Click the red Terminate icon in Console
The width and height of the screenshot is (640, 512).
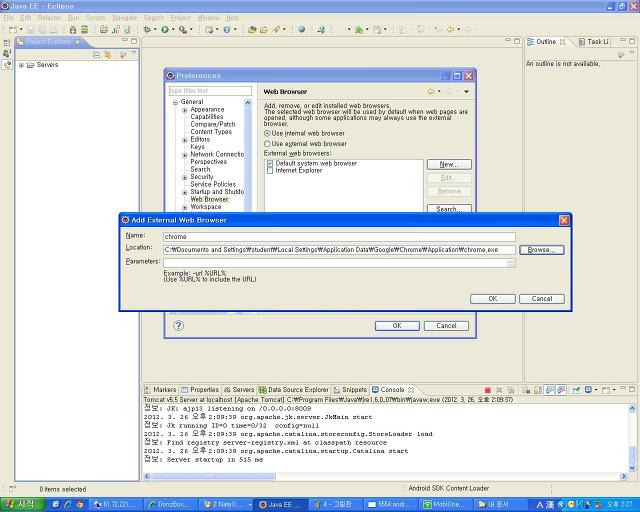click(487, 390)
